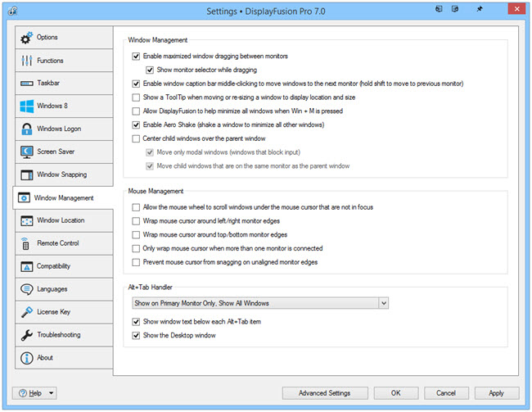
Task: Enable Prevent mouse cursor from snagging
Action: (x=136, y=262)
